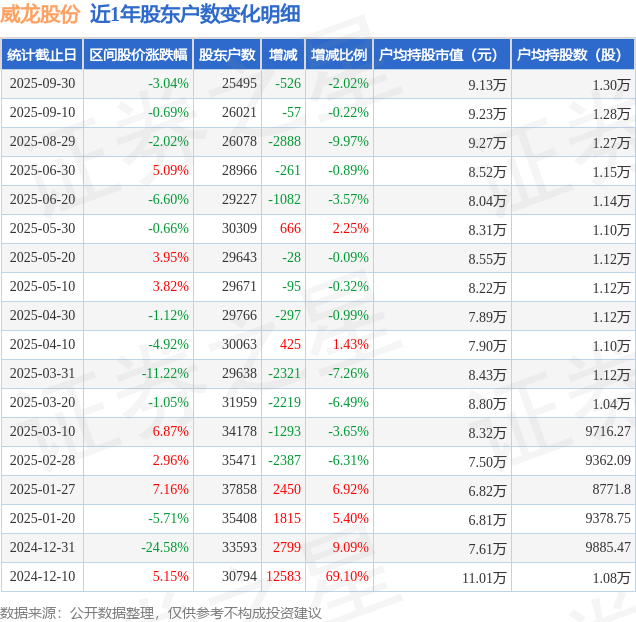Select the 69.10% change ratio cell
636x622 pixels.
click(x=348, y=577)
